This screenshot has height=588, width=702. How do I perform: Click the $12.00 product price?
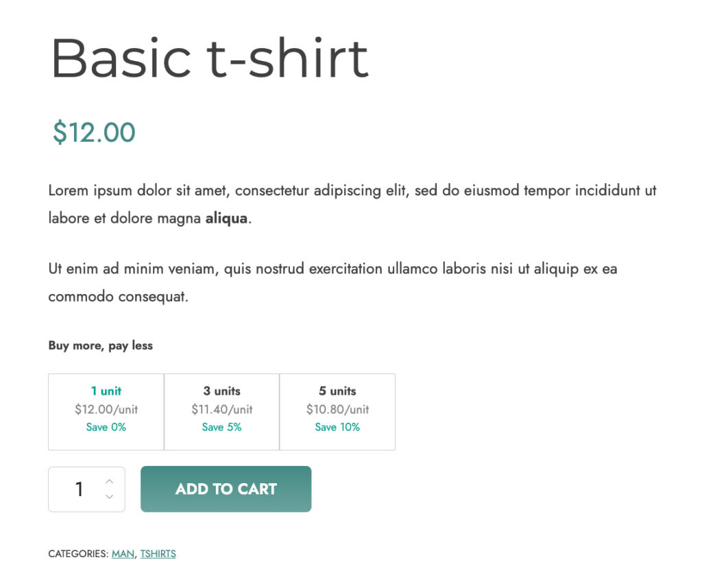click(x=94, y=132)
